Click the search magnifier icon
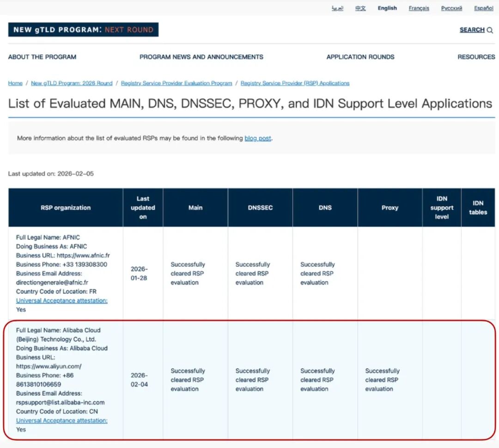This screenshot has width=499, height=448. 490,30
